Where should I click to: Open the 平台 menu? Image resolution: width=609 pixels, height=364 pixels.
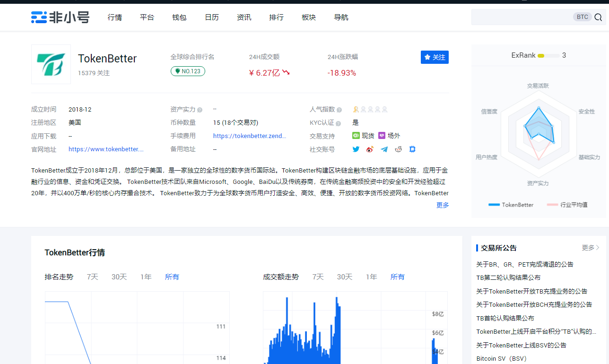[x=147, y=17]
